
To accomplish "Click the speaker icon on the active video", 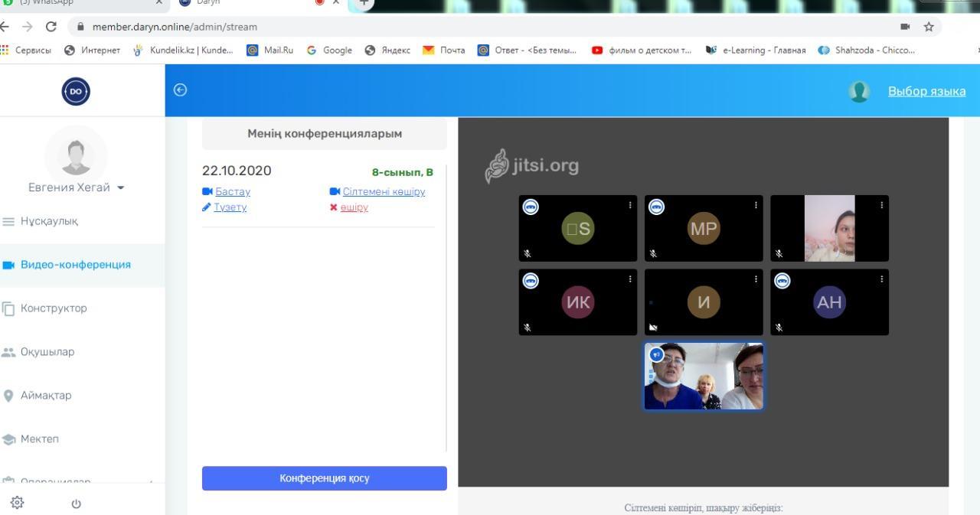I will pos(656,355).
